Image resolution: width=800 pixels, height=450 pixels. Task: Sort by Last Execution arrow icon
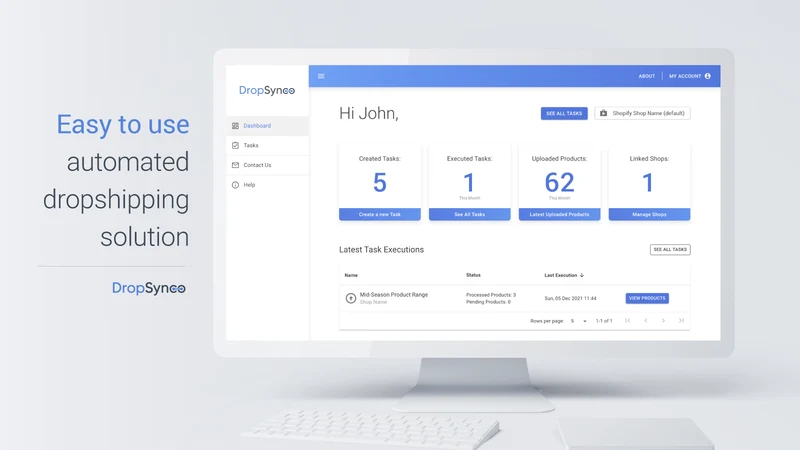coord(582,275)
